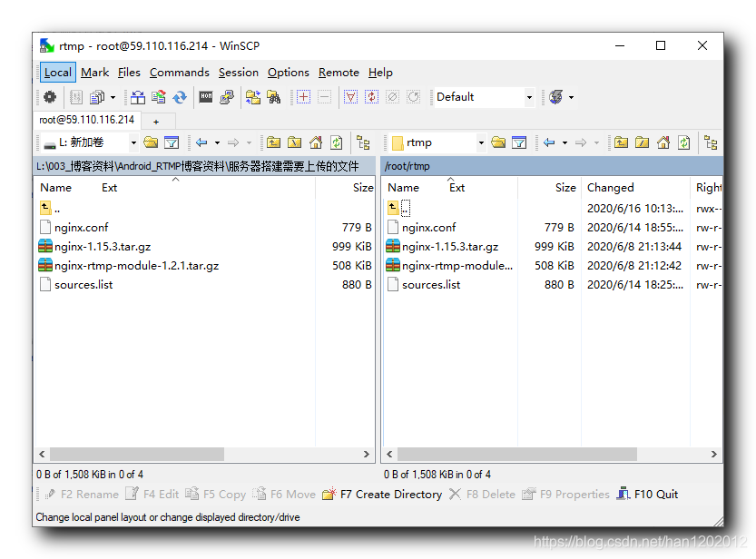Select nginx-1.15.3.tar.gz in remote panel

pyautogui.click(x=450, y=247)
